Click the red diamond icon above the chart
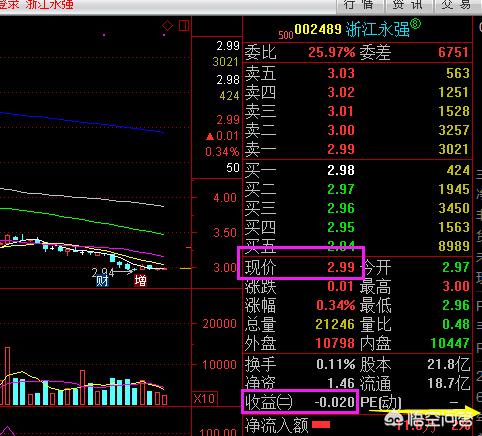The width and height of the screenshot is (482, 436). pyautogui.click(x=167, y=26)
